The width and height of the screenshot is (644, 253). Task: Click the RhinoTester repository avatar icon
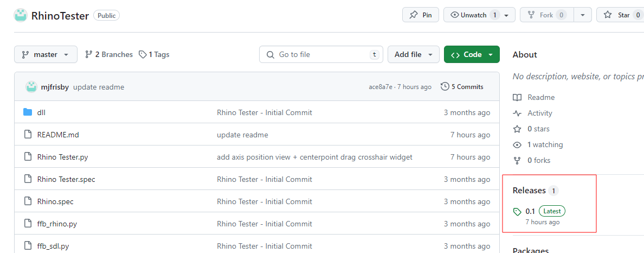tap(21, 15)
